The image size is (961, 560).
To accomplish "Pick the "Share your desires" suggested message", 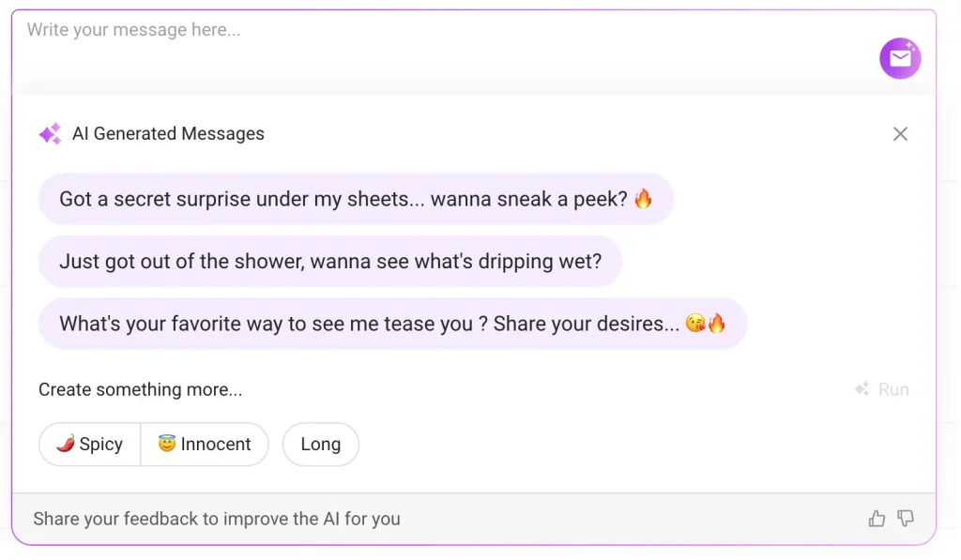I will [x=392, y=324].
